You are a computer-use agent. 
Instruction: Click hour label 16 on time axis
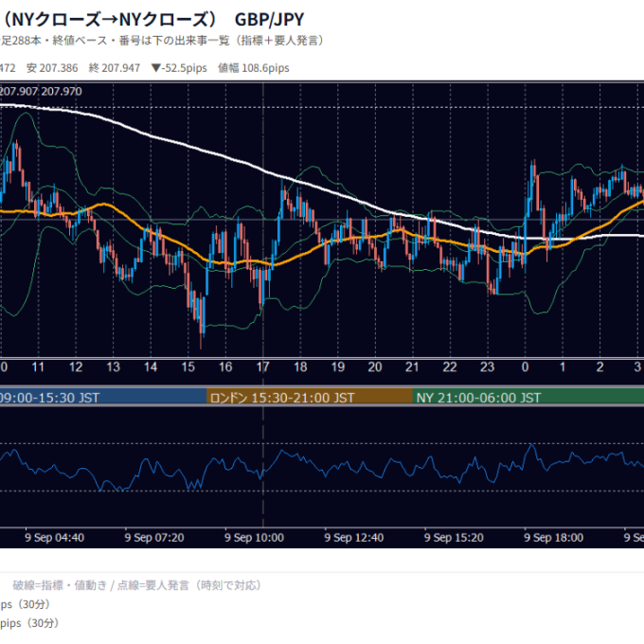pos(225,367)
